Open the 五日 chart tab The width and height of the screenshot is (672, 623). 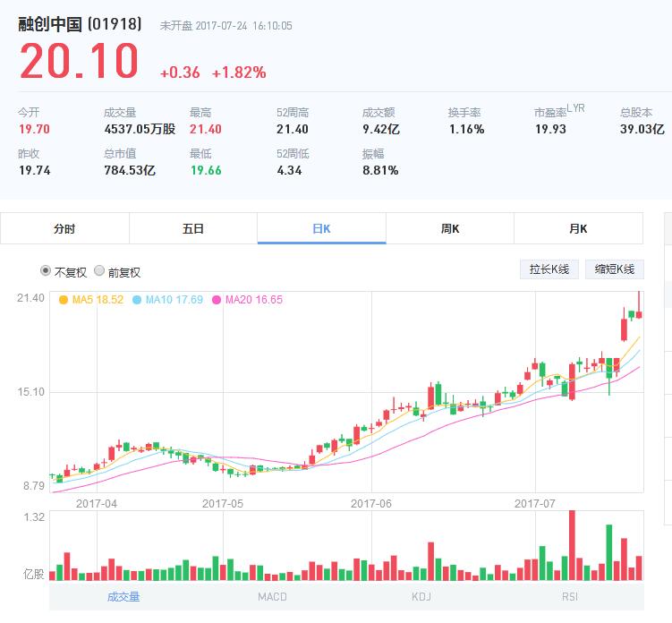[193, 228]
